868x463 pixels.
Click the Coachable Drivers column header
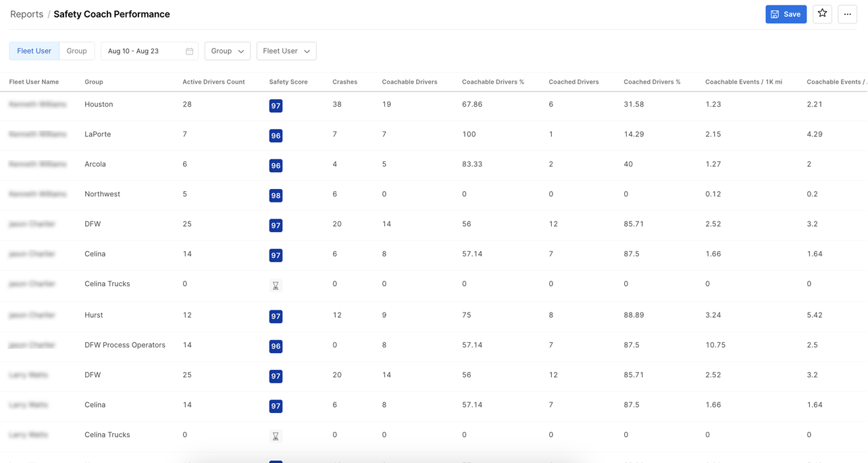[x=409, y=82]
